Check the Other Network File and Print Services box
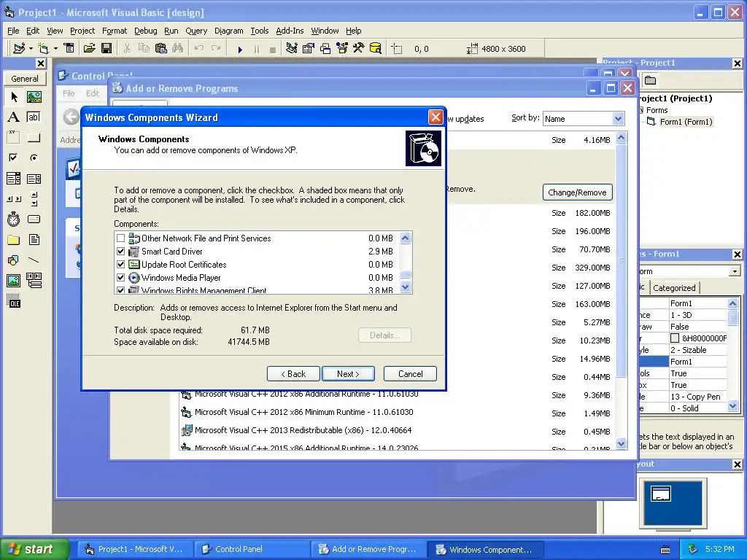The image size is (747, 560). pyautogui.click(x=120, y=238)
